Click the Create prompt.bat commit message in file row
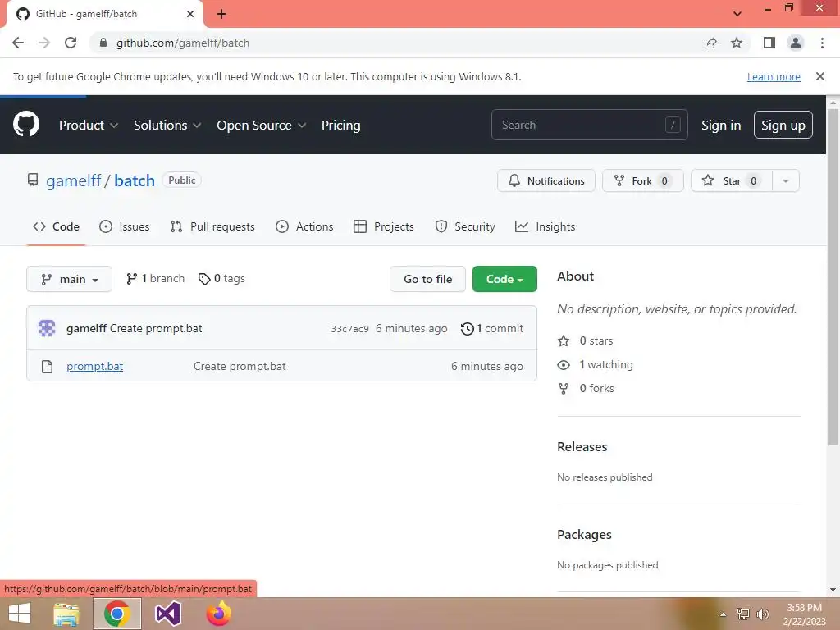 coord(240,367)
